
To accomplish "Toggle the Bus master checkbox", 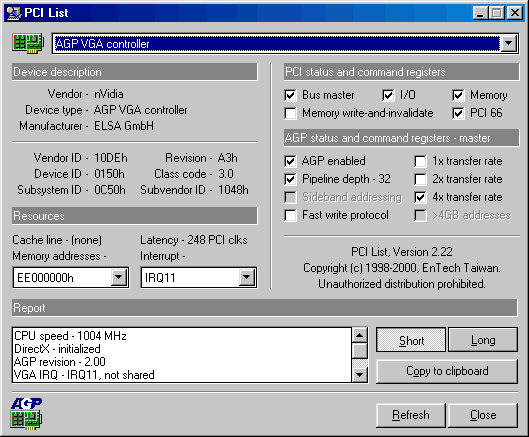I will (290, 95).
